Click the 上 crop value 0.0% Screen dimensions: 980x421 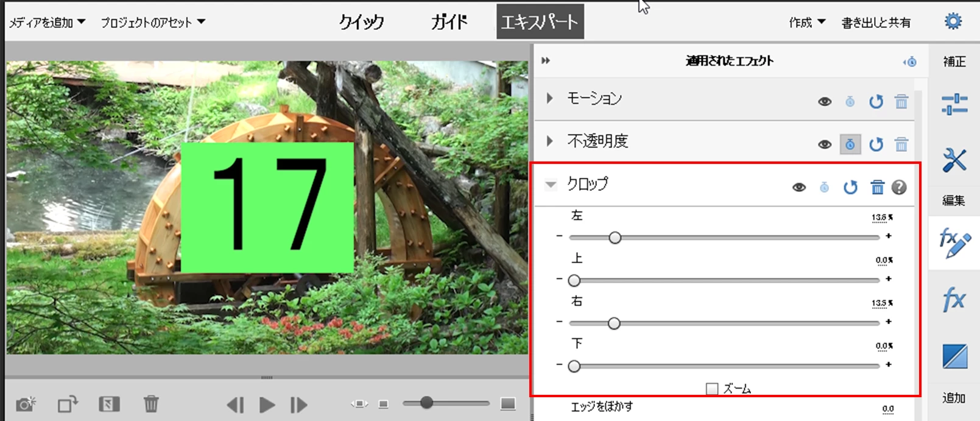click(x=884, y=261)
